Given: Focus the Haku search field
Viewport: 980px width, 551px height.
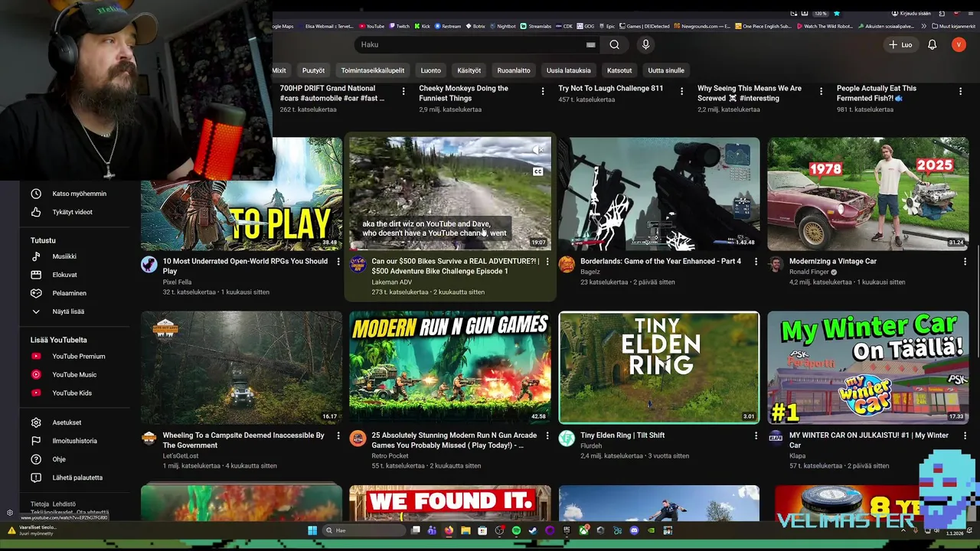Looking at the screenshot, I should (471, 44).
